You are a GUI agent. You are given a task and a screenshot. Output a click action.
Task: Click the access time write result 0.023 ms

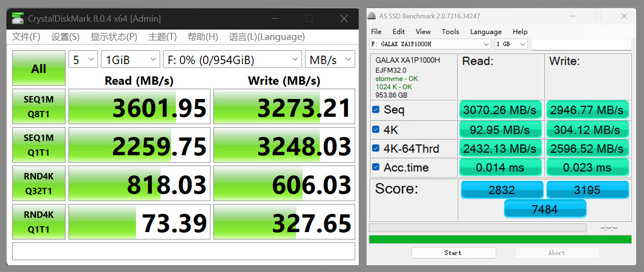pos(587,168)
